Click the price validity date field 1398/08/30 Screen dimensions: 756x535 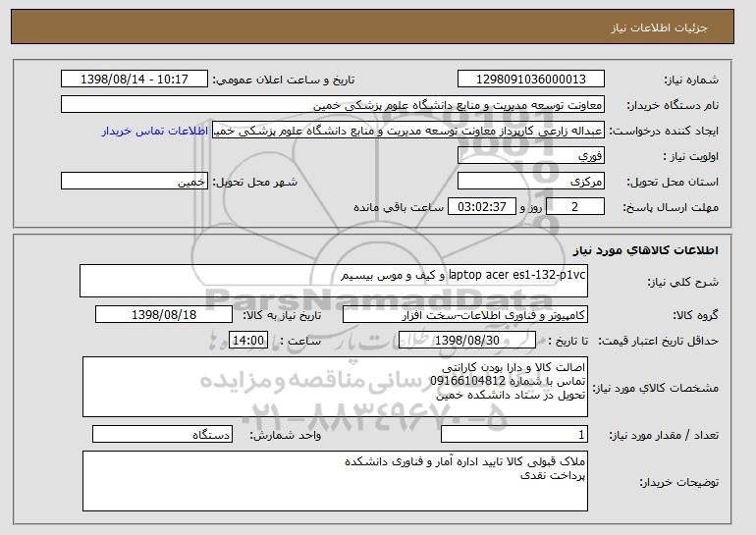point(467,341)
